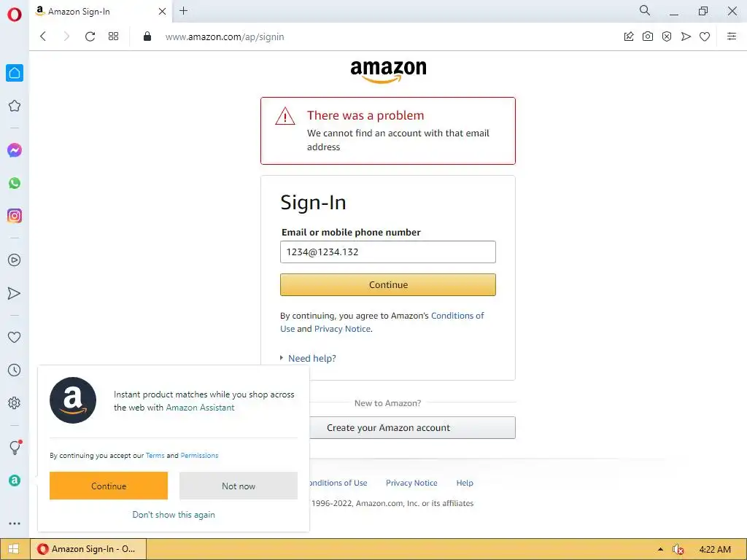Open Messenger in the Opera sidebar
This screenshot has width=747, height=560.
coord(15,150)
